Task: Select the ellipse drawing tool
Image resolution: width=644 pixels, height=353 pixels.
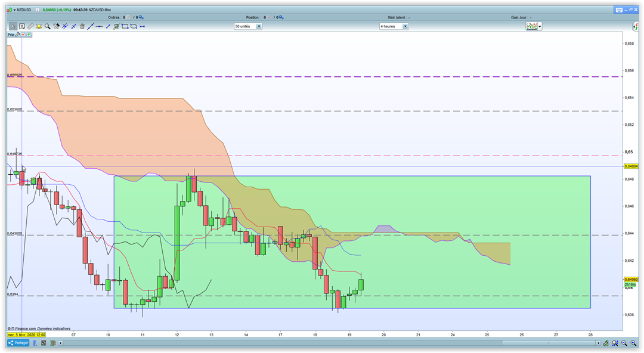Action: pyautogui.click(x=134, y=26)
